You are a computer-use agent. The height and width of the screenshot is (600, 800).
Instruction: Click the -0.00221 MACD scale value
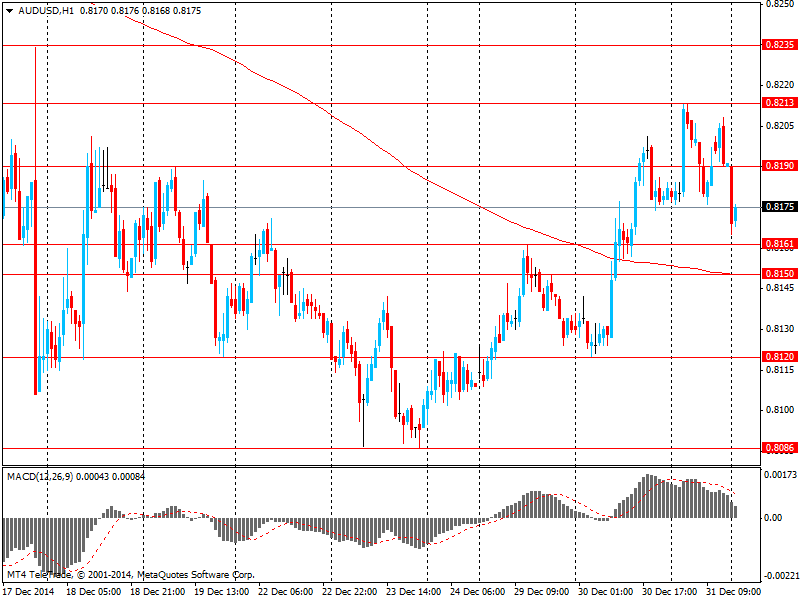coord(780,576)
